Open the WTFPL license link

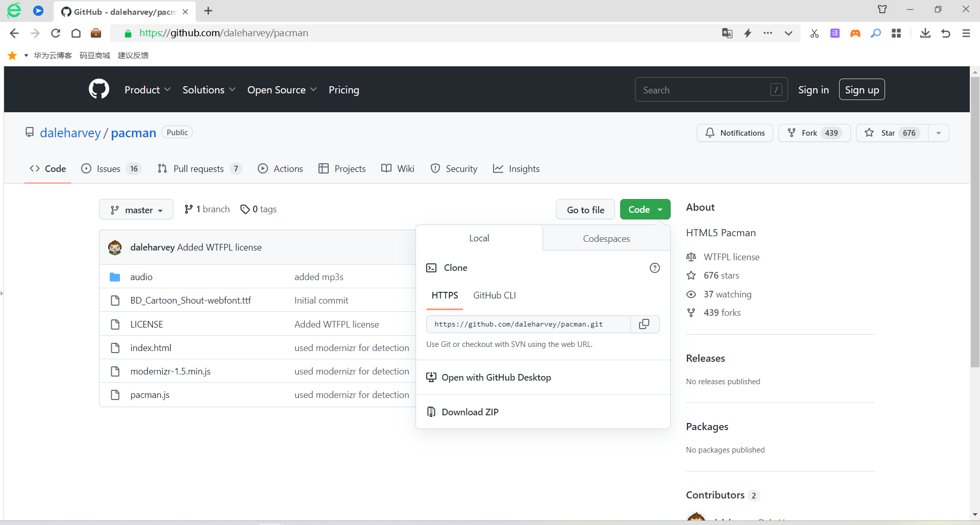pyautogui.click(x=731, y=257)
